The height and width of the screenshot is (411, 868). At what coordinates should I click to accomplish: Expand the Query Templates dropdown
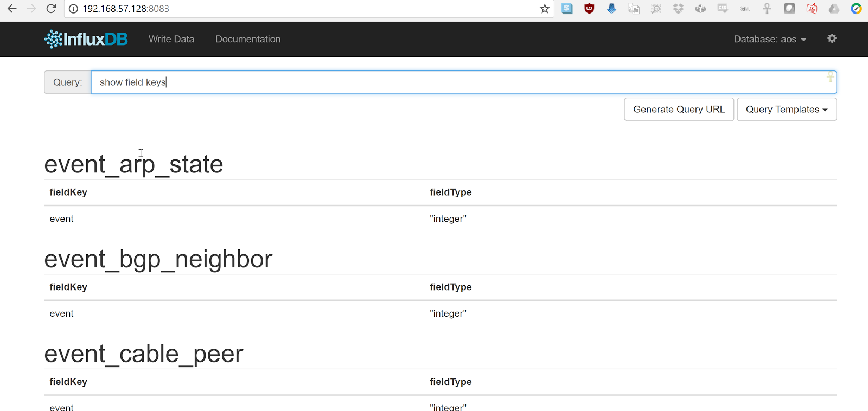786,110
